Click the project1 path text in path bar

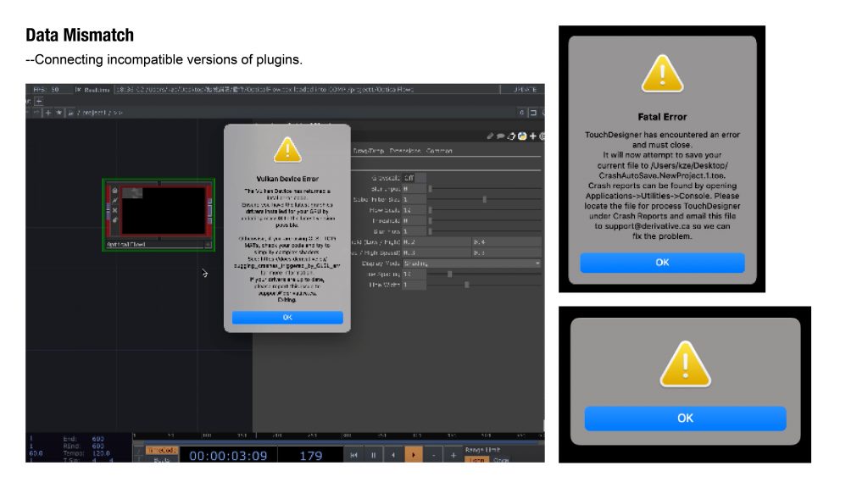point(93,113)
